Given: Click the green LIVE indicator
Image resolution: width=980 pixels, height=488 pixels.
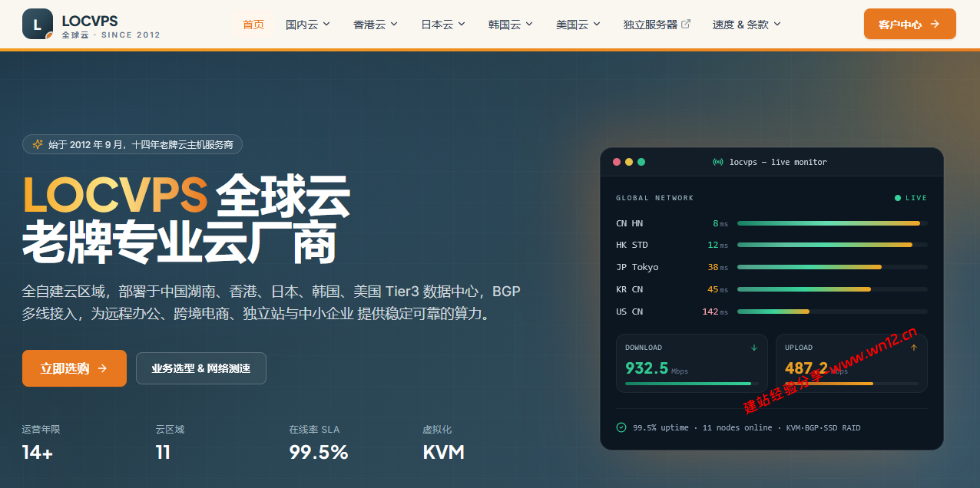Looking at the screenshot, I should point(911,198).
